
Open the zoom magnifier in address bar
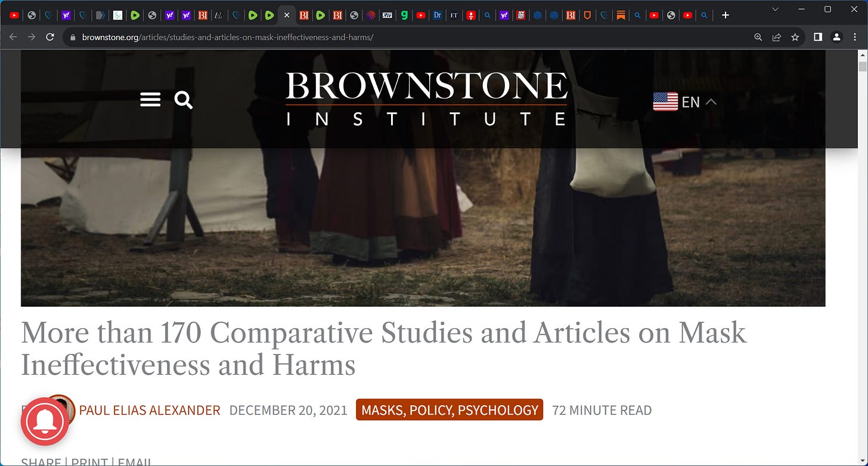pos(758,37)
